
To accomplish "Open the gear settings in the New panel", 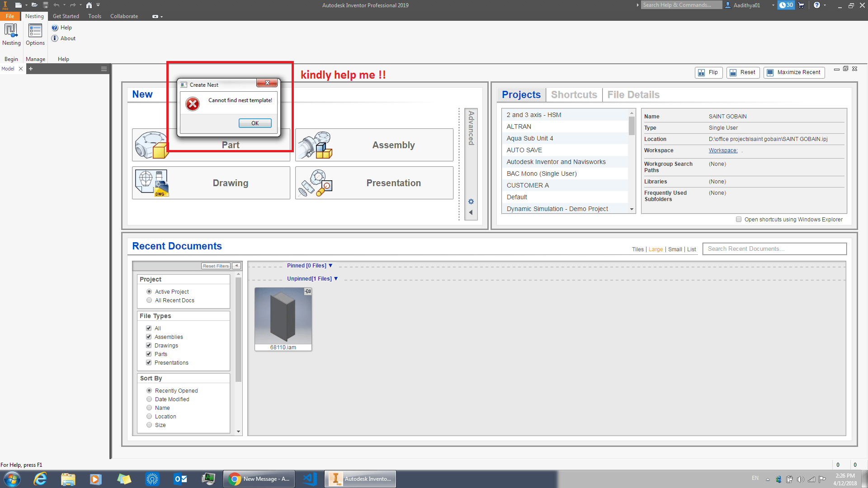I will [x=471, y=202].
